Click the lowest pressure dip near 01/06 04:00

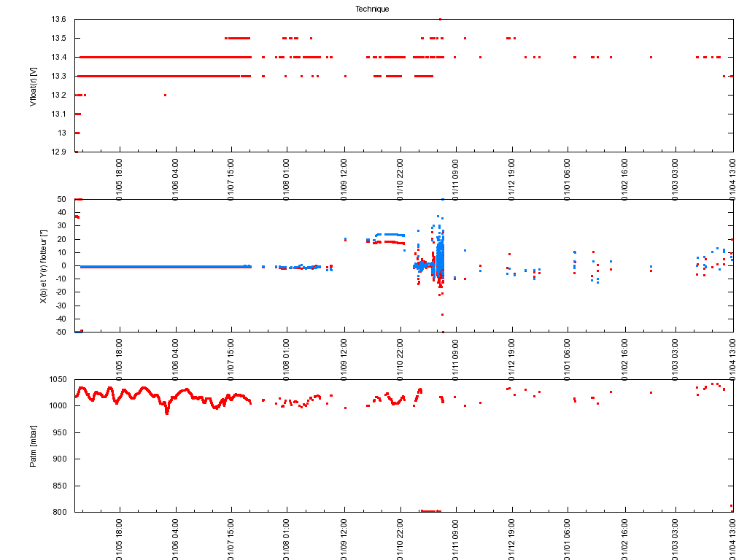tap(167, 413)
